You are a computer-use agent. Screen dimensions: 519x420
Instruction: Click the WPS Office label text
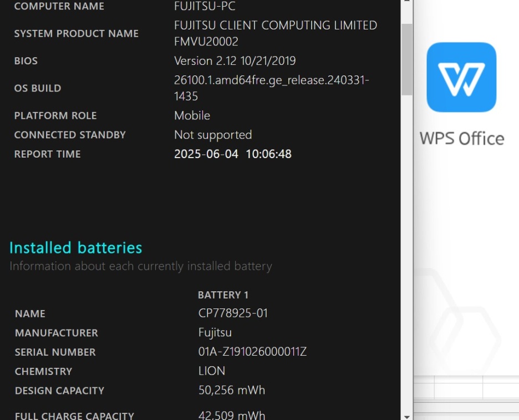(x=462, y=138)
